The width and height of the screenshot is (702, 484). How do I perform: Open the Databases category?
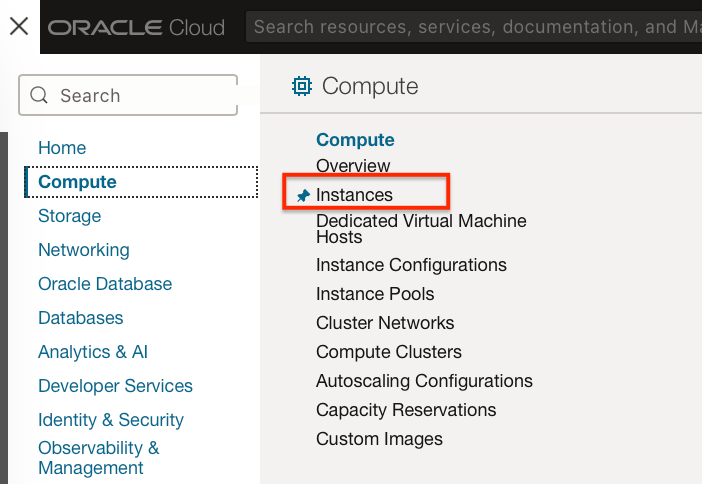[x=81, y=318]
